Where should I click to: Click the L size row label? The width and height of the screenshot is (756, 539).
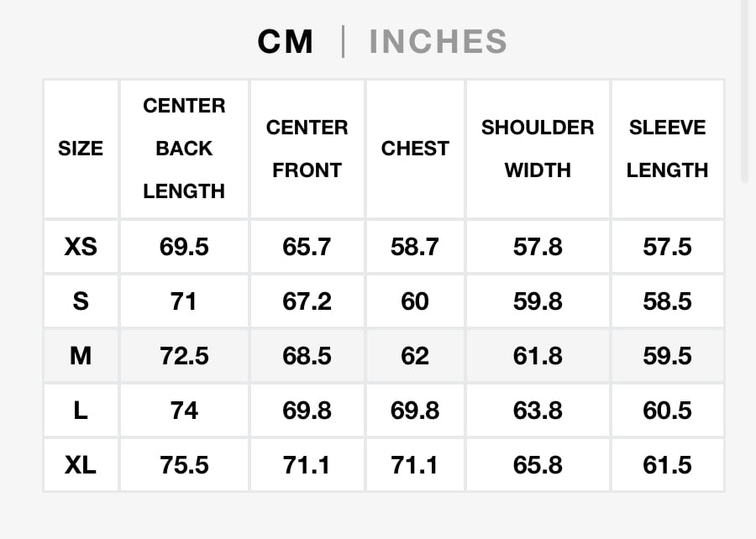click(x=81, y=411)
